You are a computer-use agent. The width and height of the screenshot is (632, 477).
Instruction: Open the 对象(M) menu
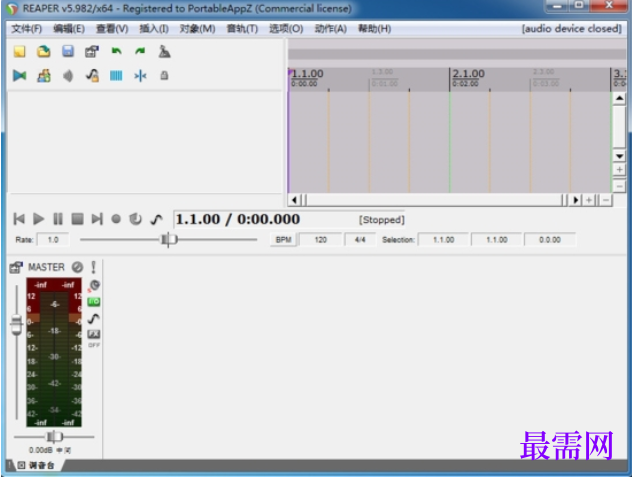point(198,29)
